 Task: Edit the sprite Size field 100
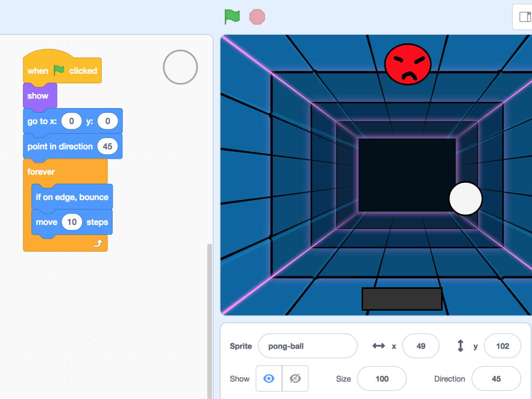(382, 379)
